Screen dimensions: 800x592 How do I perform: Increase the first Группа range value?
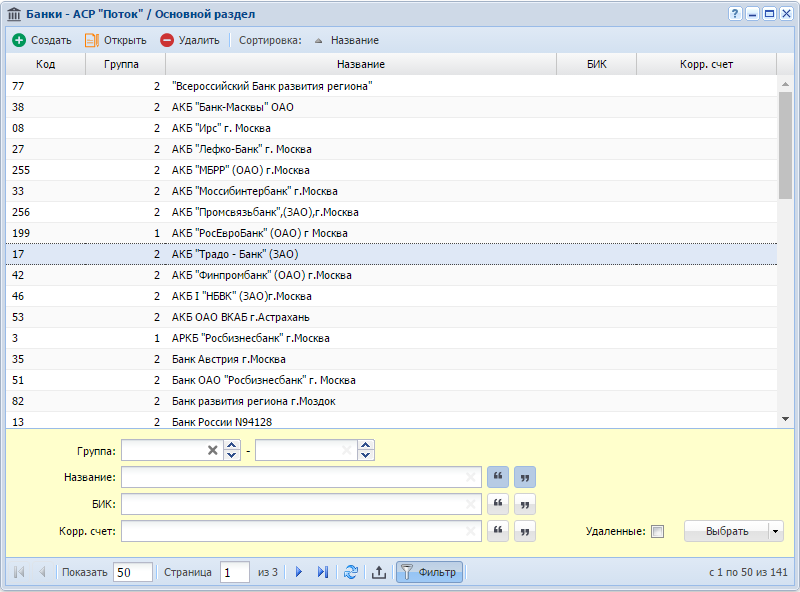pos(232,445)
